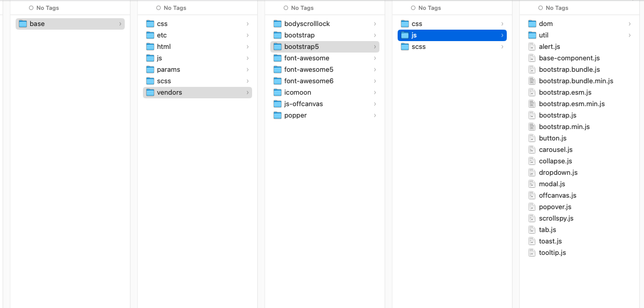Expand js-offcanvas folder via its chevron

click(x=375, y=104)
